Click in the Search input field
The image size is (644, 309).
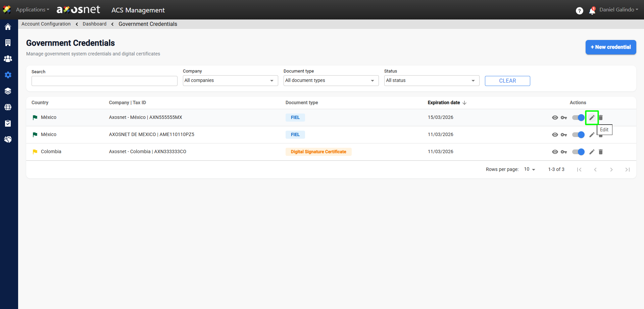(x=104, y=81)
